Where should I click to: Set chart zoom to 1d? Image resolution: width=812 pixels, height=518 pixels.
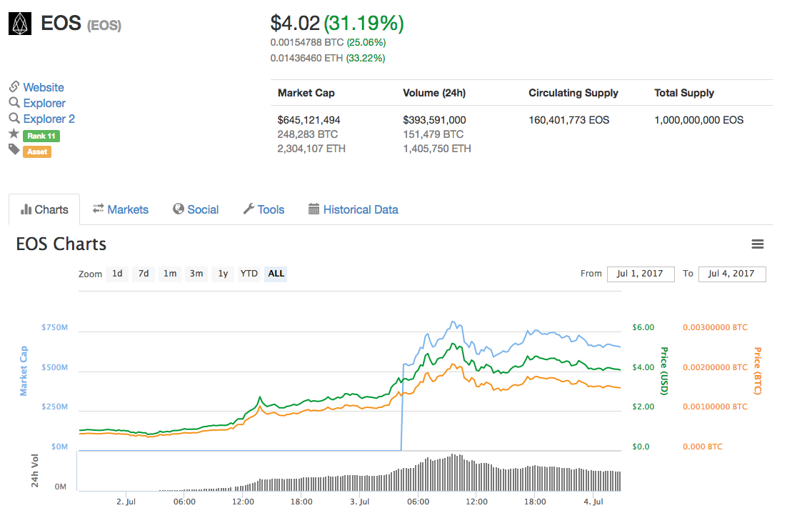pyautogui.click(x=118, y=274)
